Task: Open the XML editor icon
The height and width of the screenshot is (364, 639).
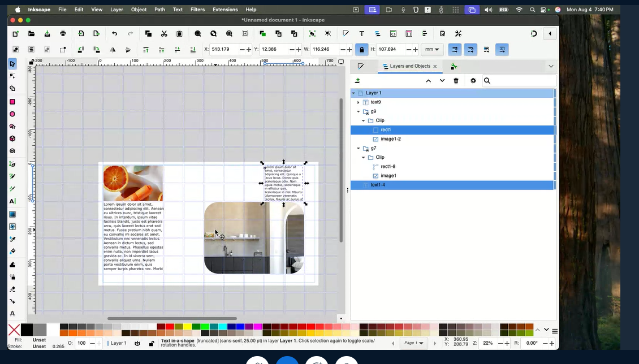Action: tap(393, 34)
